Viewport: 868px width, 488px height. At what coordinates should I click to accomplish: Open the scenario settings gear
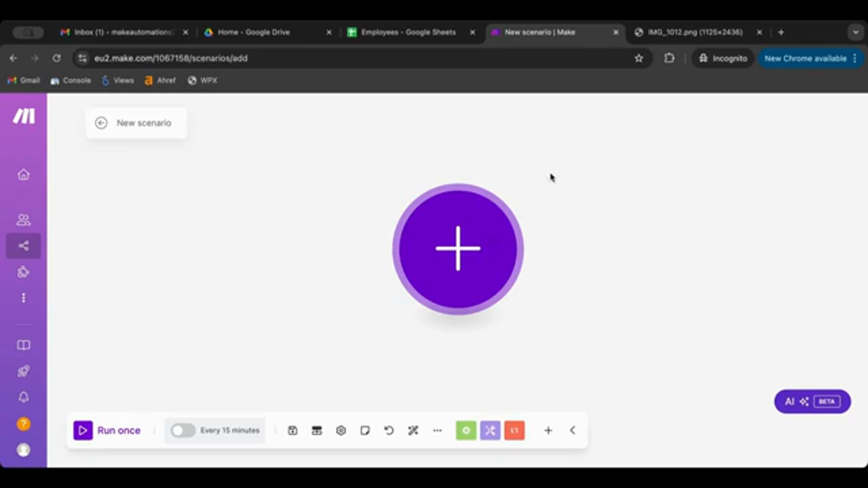pos(341,430)
